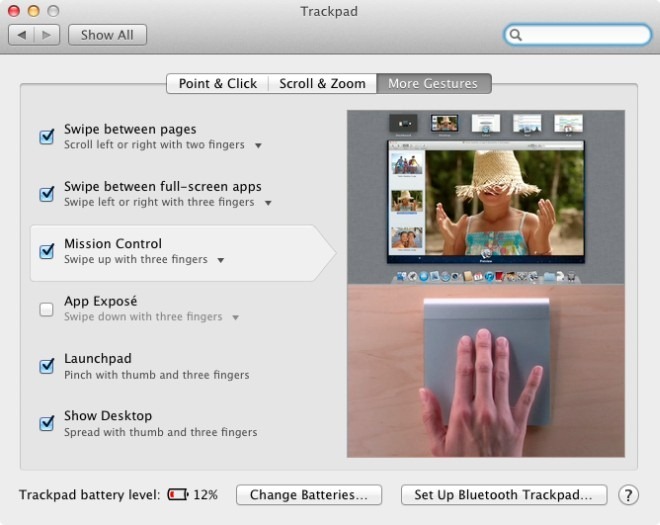Viewport: 660px width, 525px height.
Task: Minimize the Trackpad window with yellow button
Action: 33,11
